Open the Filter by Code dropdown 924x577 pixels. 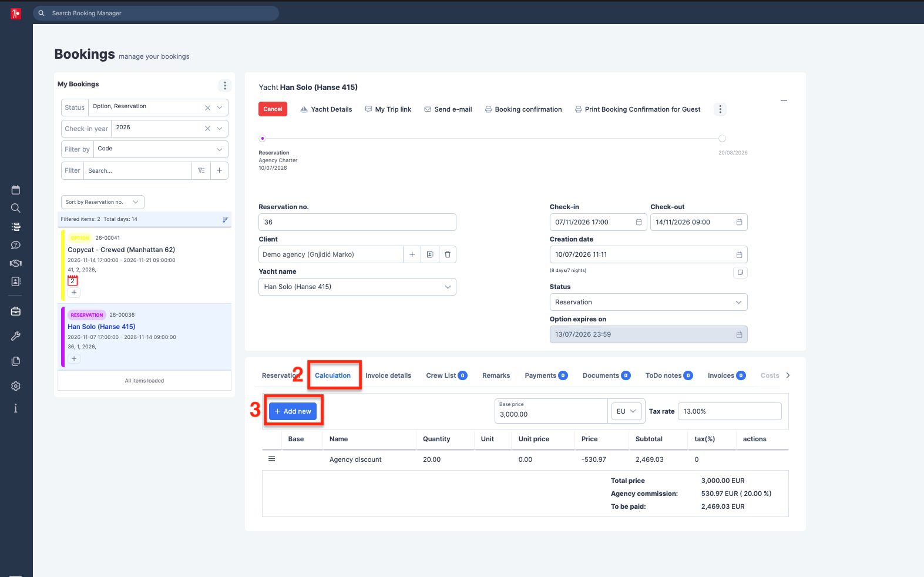point(160,149)
